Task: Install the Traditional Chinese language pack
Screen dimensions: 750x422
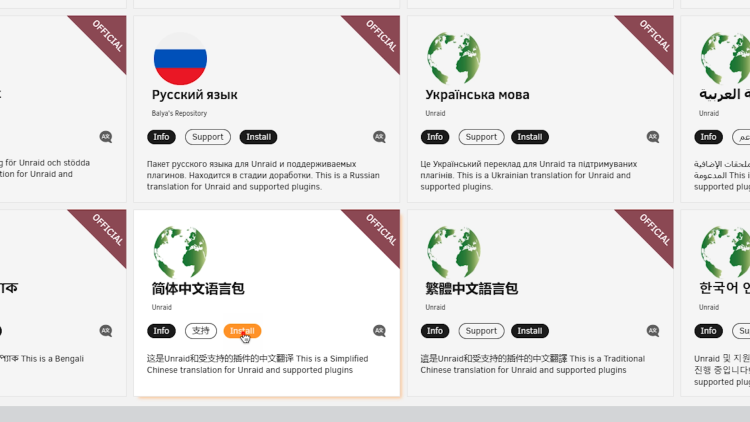Action: click(x=530, y=331)
